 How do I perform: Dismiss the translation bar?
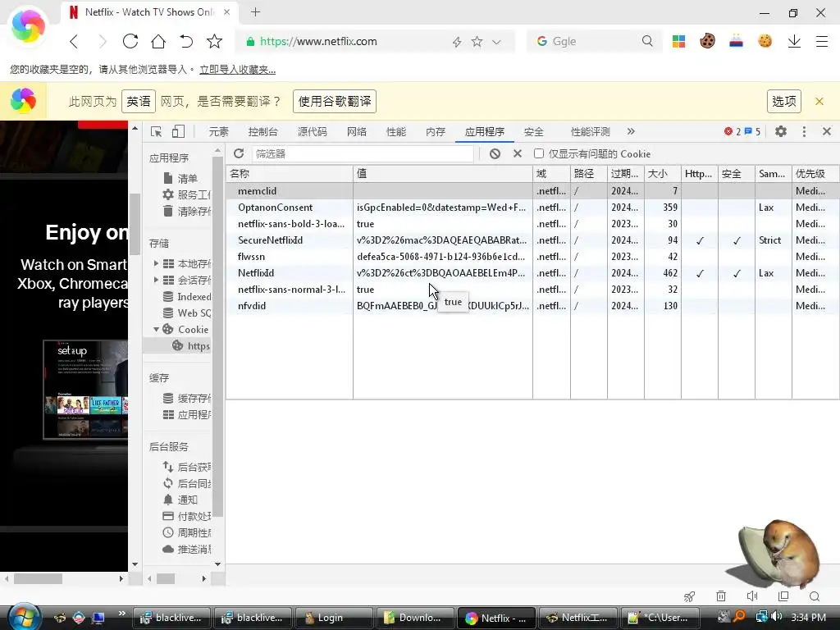pyautogui.click(x=819, y=101)
